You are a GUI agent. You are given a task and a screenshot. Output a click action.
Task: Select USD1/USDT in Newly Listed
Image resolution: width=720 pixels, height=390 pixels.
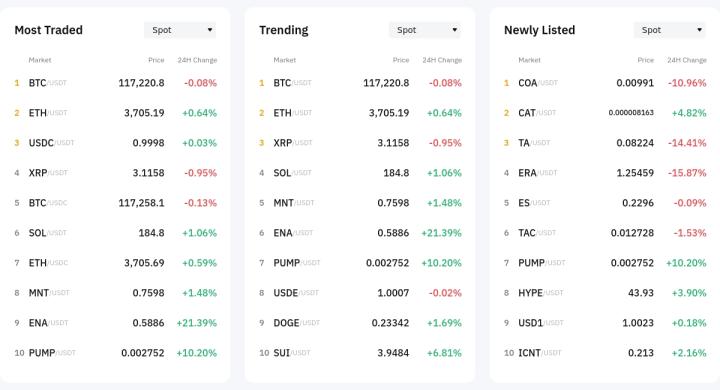click(605, 323)
